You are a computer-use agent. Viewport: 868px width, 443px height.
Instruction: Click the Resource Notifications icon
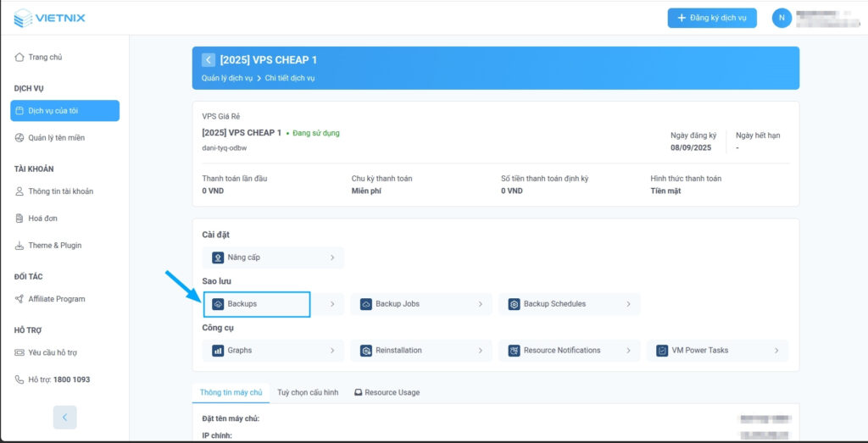coord(515,351)
